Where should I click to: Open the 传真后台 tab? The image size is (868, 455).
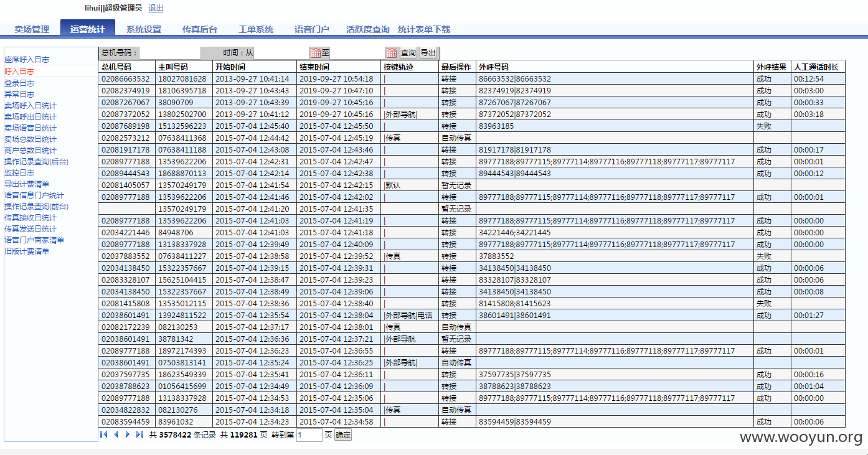200,29
